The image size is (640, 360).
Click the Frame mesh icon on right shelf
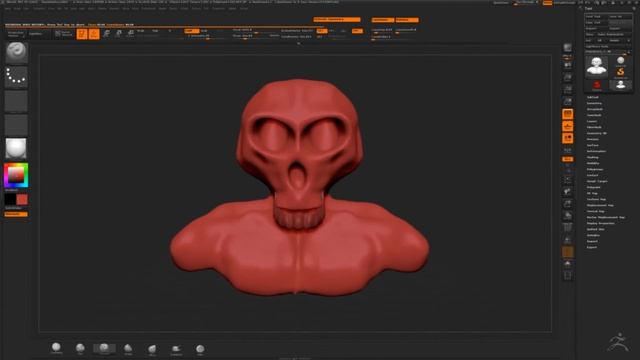point(567,179)
